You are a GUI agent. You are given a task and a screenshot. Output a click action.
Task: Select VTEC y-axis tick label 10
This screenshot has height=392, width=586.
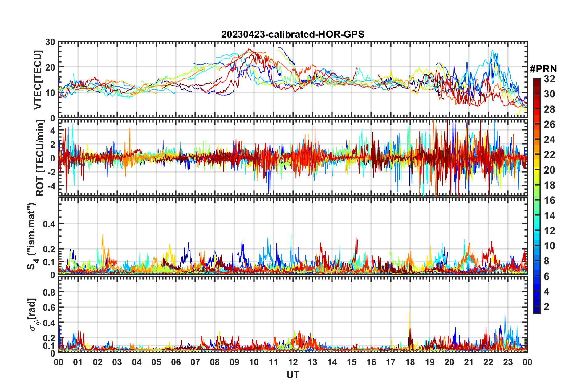[50, 93]
